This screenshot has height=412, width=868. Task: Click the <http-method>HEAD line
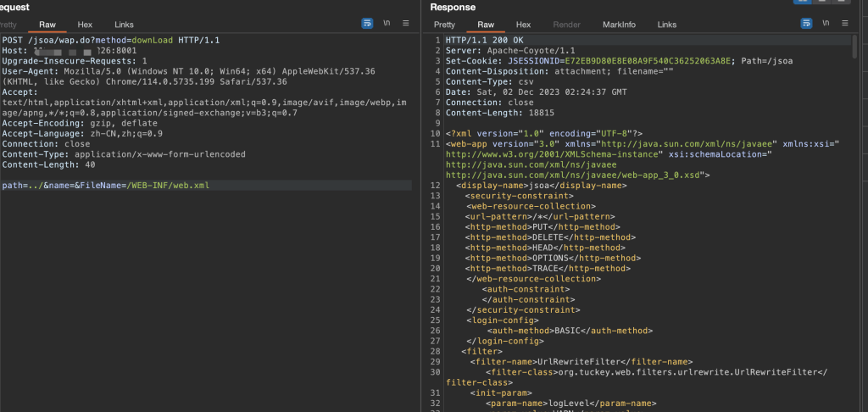(545, 248)
